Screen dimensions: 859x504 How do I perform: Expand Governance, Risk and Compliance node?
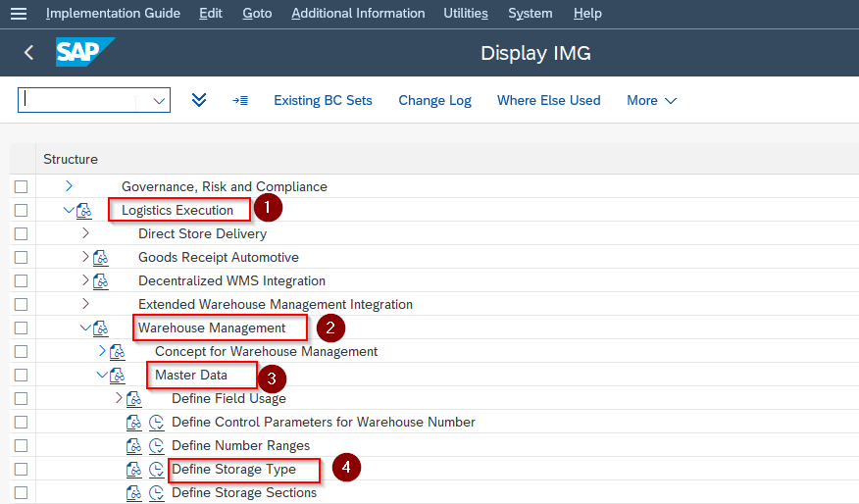point(69,186)
